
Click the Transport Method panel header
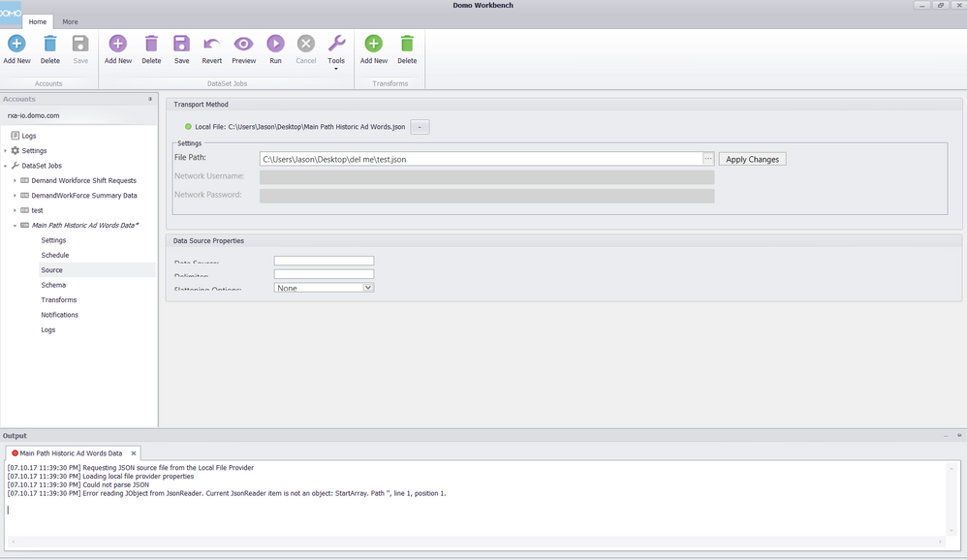coord(564,105)
